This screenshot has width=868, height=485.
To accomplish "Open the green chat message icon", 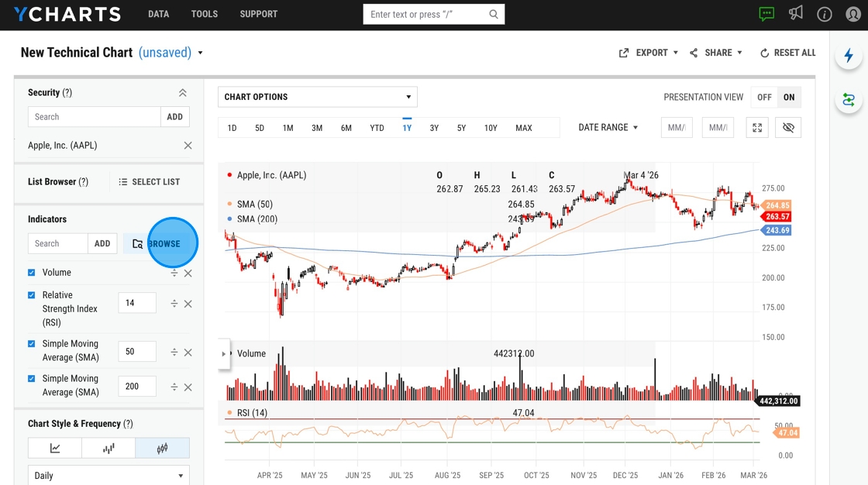I will coord(766,14).
